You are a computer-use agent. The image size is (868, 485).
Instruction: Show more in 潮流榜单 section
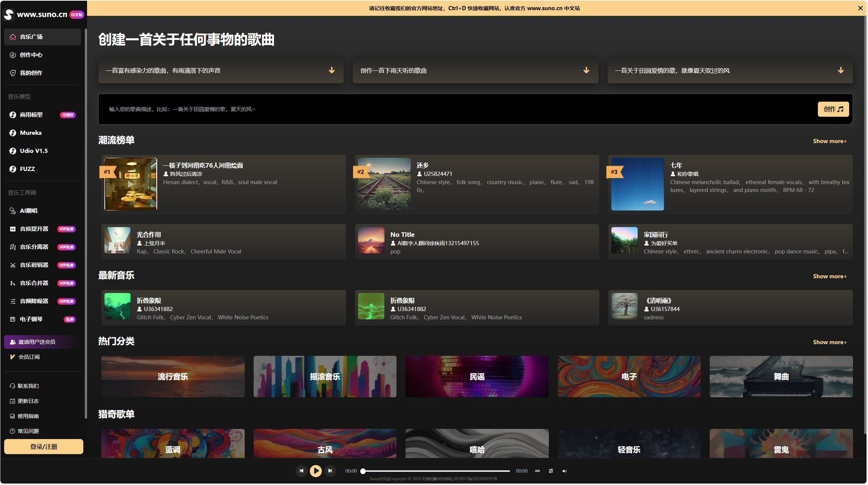coord(830,141)
